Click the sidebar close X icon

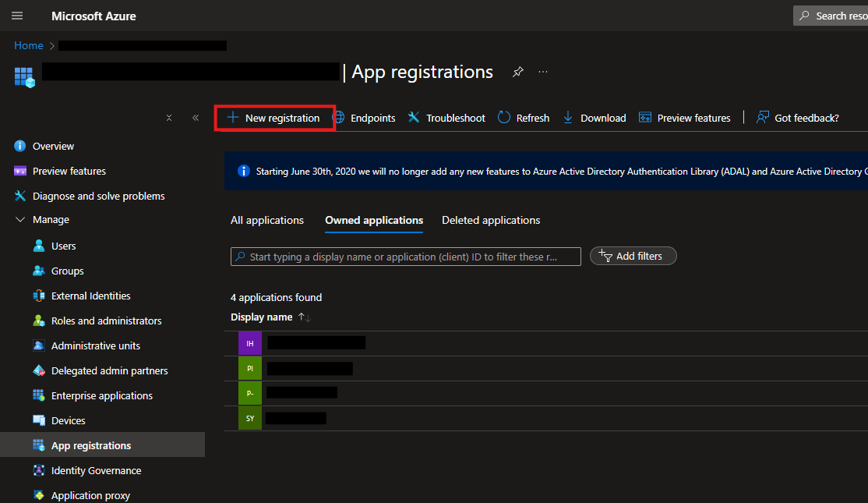pyautogui.click(x=169, y=118)
